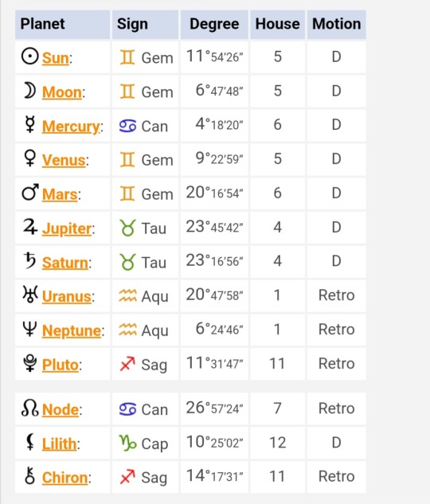Open the Chiron link
The image size is (430, 504).
[x=65, y=478]
